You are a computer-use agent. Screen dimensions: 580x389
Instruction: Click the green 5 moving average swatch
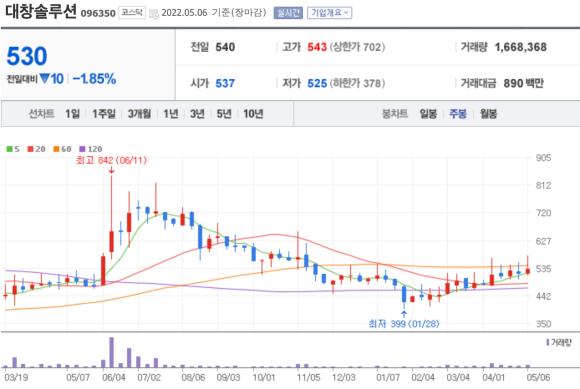pyautogui.click(x=9, y=149)
